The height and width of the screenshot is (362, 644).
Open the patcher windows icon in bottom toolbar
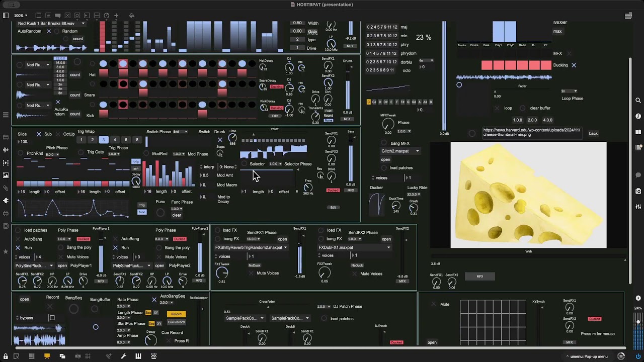[62, 356]
